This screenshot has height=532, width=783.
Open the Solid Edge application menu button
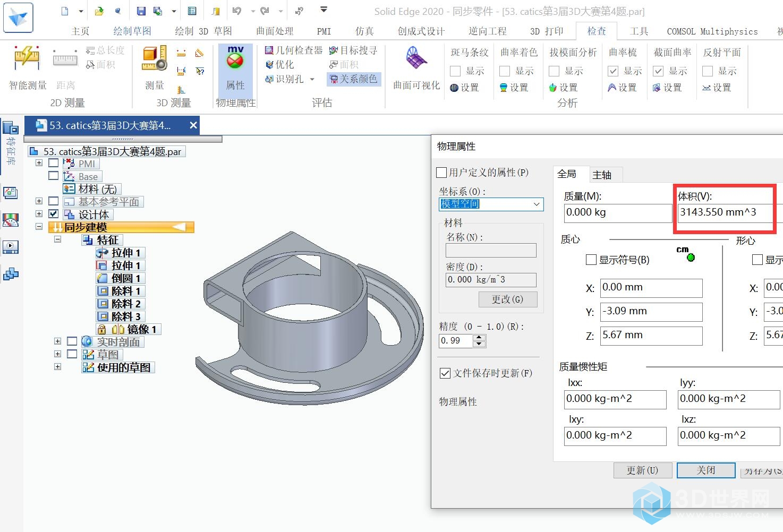pos(18,18)
